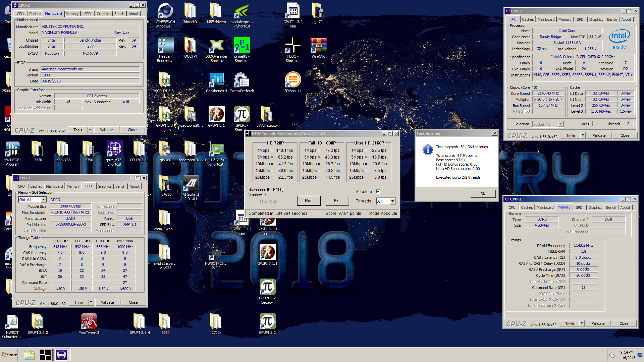Image resolution: width=644 pixels, height=362 pixels.
Task: Launch the AI Suite II desktop icon
Action: point(191,188)
